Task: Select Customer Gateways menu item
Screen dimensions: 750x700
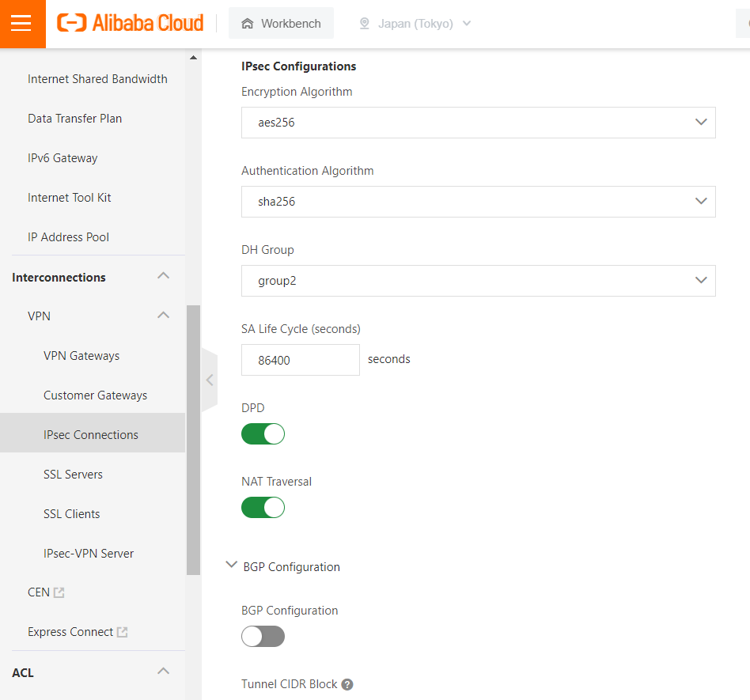Action: coord(95,395)
